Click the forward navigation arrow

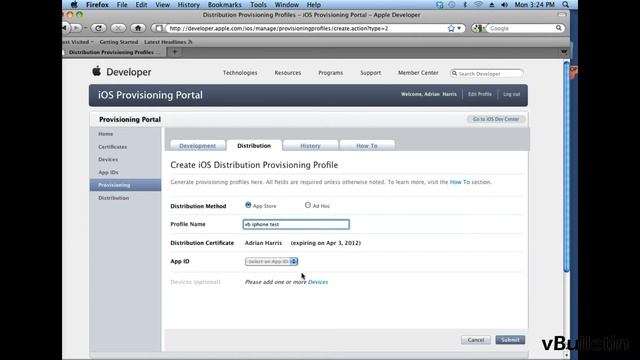point(76,28)
